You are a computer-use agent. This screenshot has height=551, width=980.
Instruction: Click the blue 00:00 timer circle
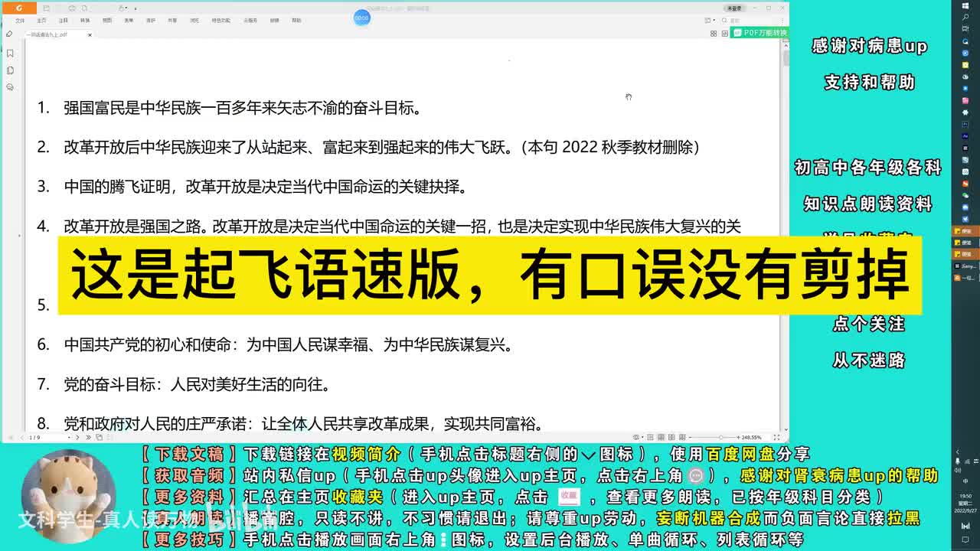pos(362,18)
